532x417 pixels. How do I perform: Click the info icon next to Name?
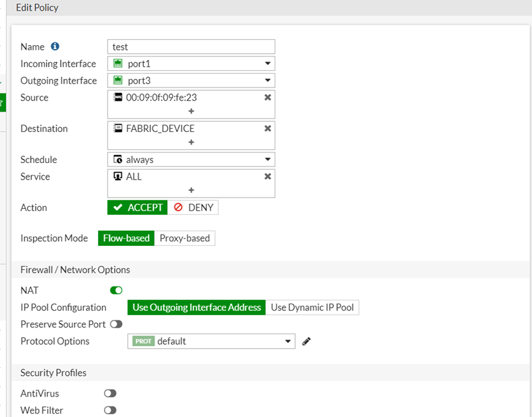coord(55,46)
